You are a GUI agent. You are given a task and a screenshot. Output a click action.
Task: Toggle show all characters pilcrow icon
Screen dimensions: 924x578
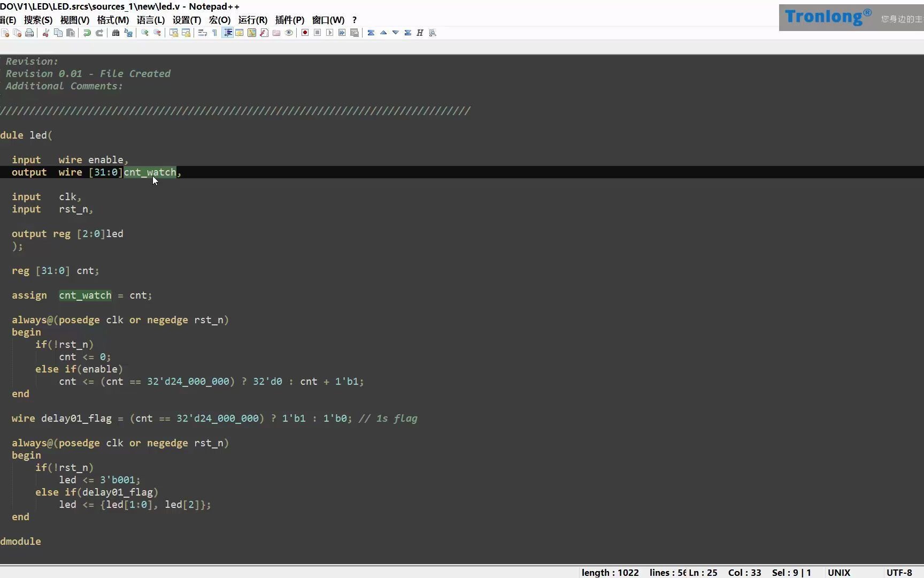(x=215, y=33)
